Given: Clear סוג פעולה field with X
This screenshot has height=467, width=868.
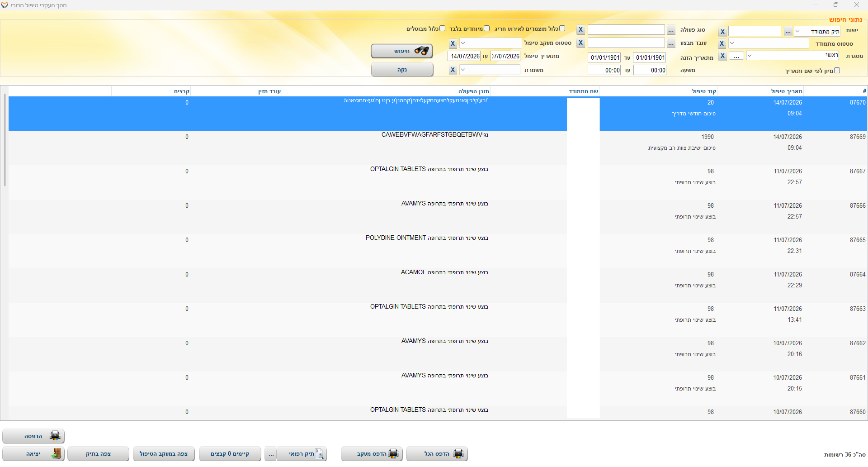Looking at the screenshot, I should (x=581, y=30).
